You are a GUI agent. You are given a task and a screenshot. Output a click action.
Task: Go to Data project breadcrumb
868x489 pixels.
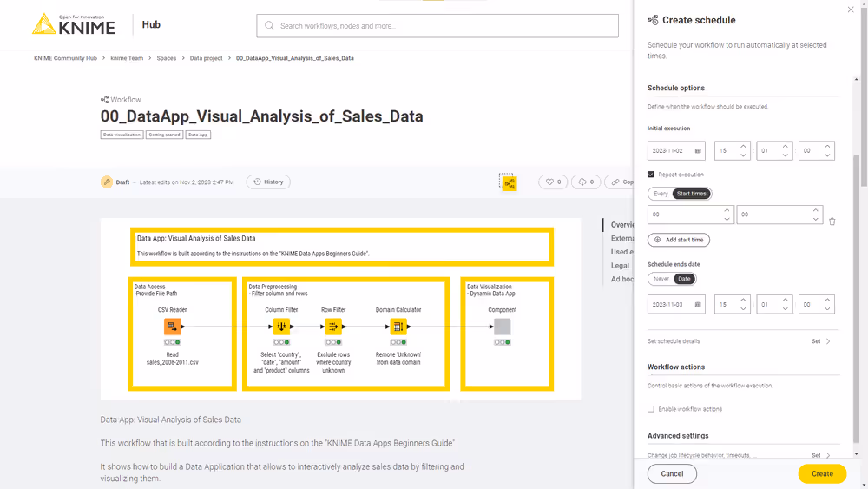point(206,58)
